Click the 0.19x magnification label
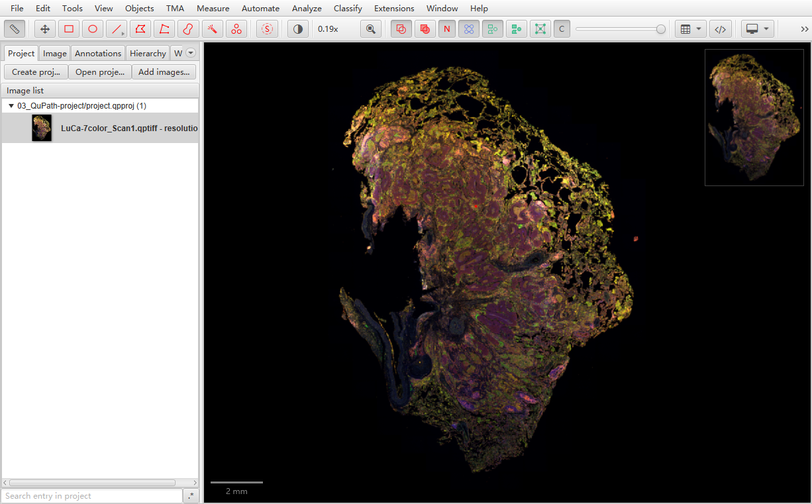Screen dimensions: 812x504 (x=328, y=29)
